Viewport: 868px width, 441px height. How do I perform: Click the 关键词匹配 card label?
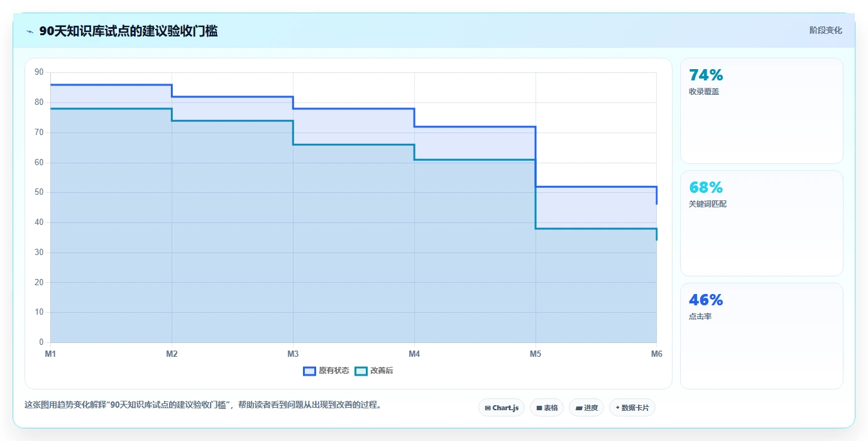click(708, 204)
